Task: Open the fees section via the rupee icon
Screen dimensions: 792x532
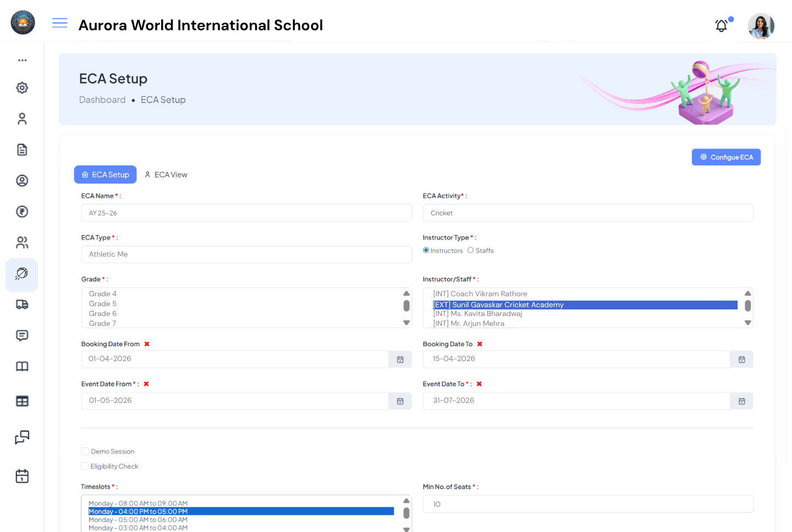Action: [x=22, y=212]
